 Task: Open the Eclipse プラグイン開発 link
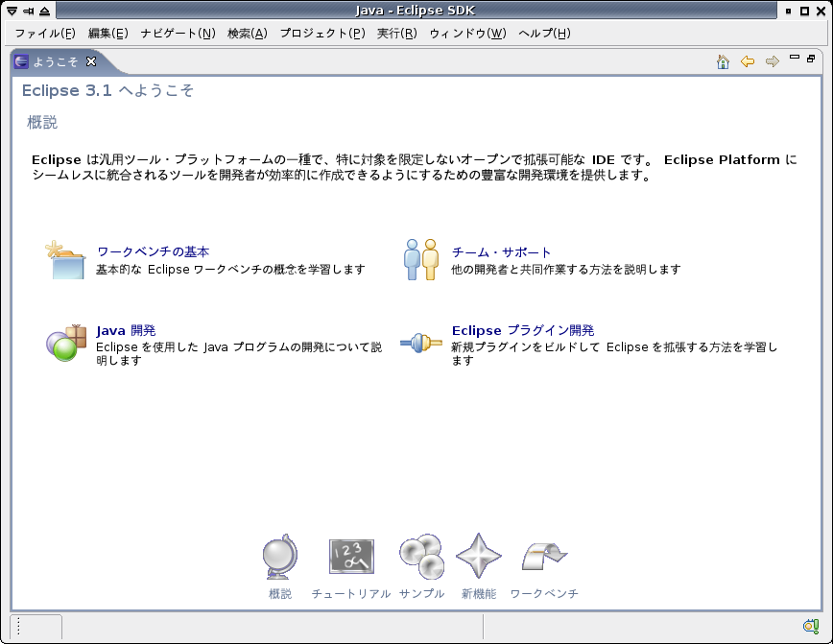point(523,330)
